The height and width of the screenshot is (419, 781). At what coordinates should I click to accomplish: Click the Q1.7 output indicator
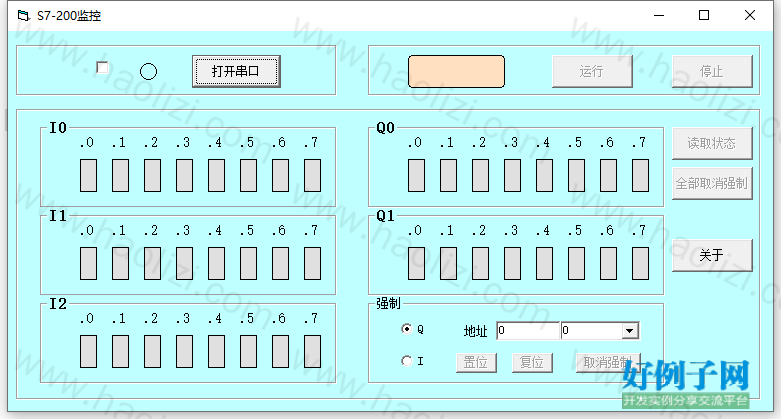640,263
